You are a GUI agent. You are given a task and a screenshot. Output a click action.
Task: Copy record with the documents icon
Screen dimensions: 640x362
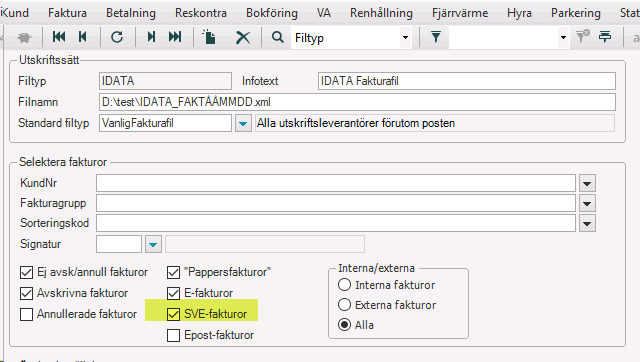click(209, 37)
